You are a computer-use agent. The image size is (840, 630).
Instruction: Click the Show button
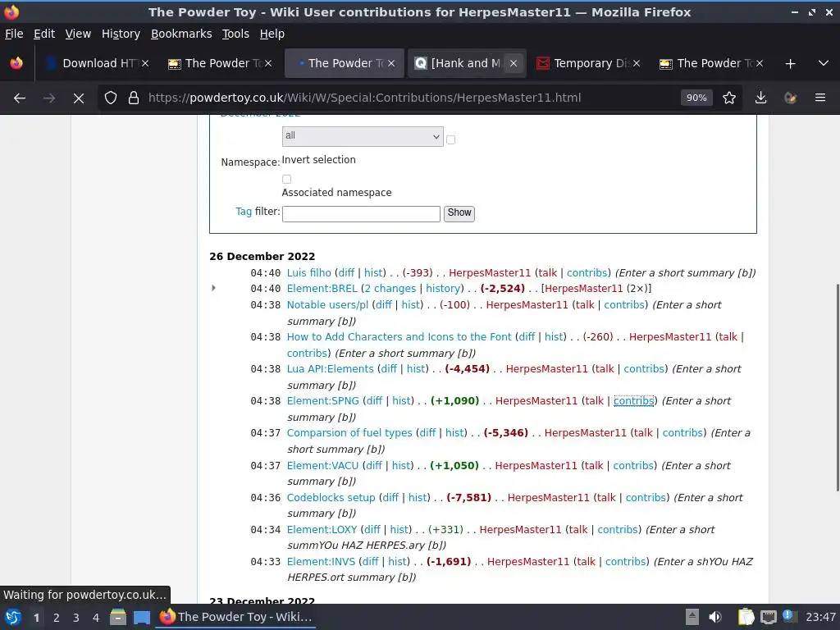459,213
